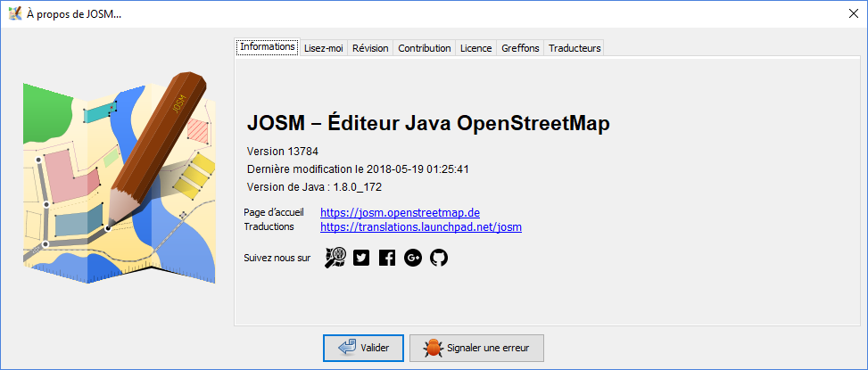This screenshot has width=868, height=370.
Task: Click the 'JOSM – Éditeur Java OpenStreetMap' heading
Action: tap(428, 123)
